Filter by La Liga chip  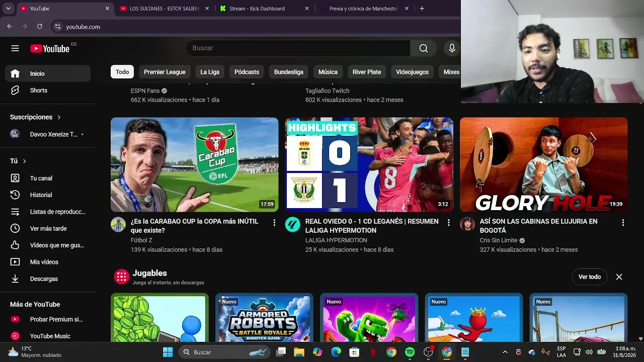[x=210, y=72]
